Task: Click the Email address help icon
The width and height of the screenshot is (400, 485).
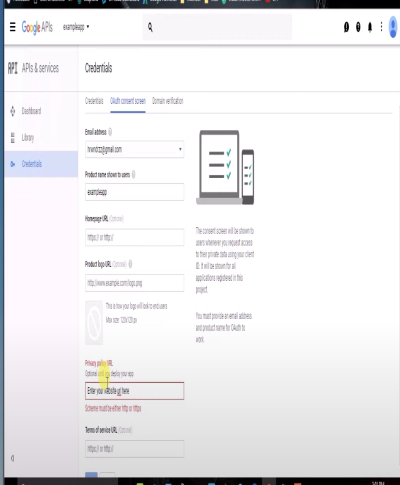Action: coord(110,132)
